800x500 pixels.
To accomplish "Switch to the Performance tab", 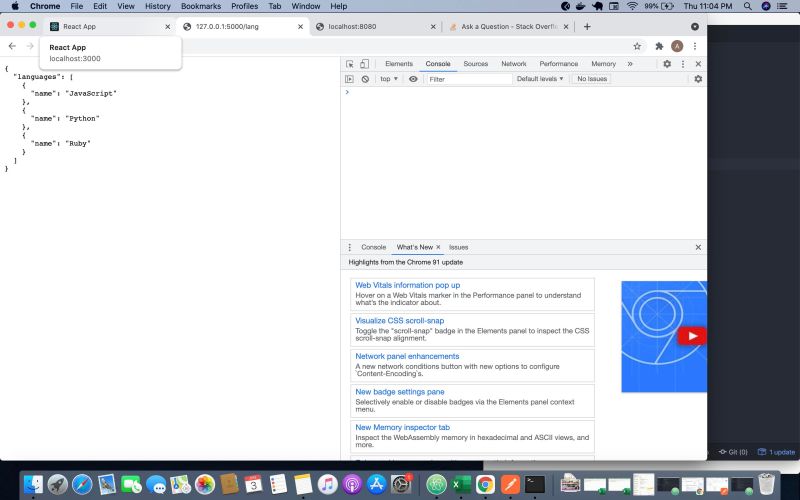I will coord(559,64).
